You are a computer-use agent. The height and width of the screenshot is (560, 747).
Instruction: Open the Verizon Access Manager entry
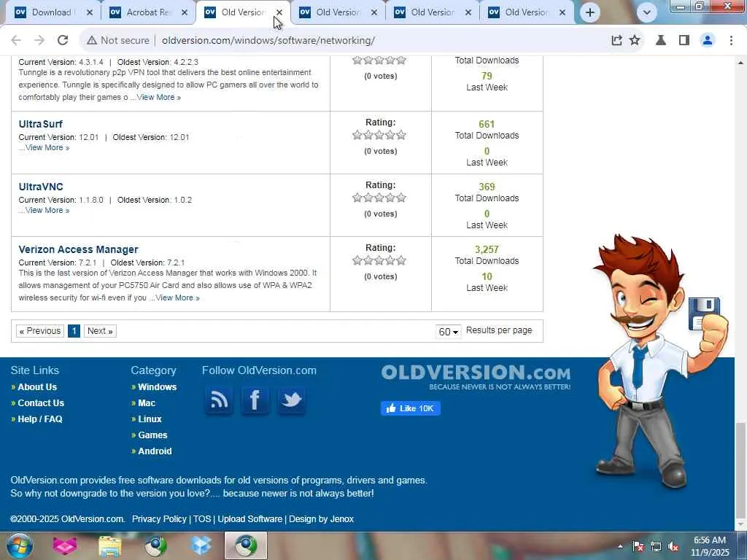click(78, 249)
